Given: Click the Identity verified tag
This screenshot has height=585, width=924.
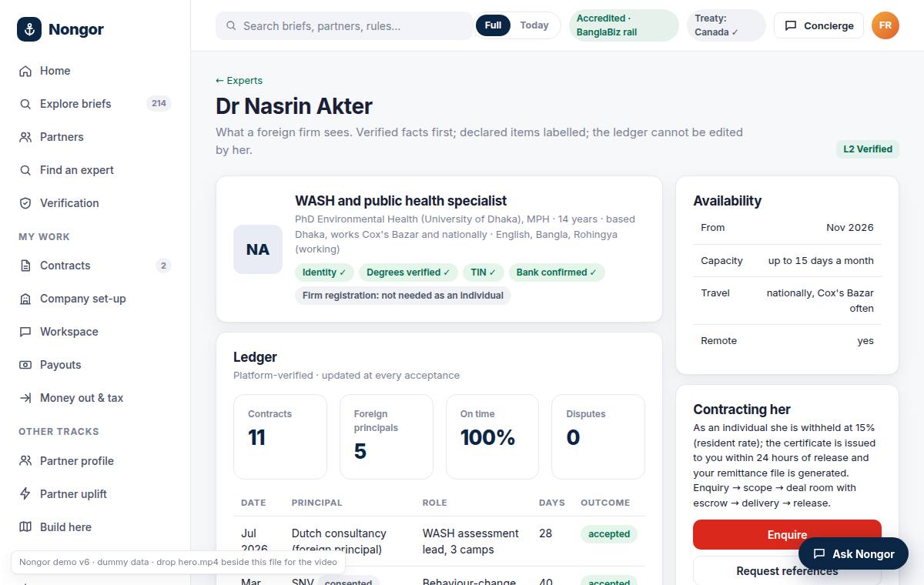Looking at the screenshot, I should pyautogui.click(x=324, y=272).
